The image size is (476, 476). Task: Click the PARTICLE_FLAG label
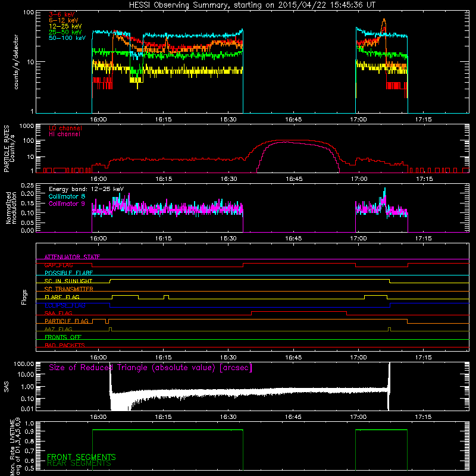click(x=67, y=321)
